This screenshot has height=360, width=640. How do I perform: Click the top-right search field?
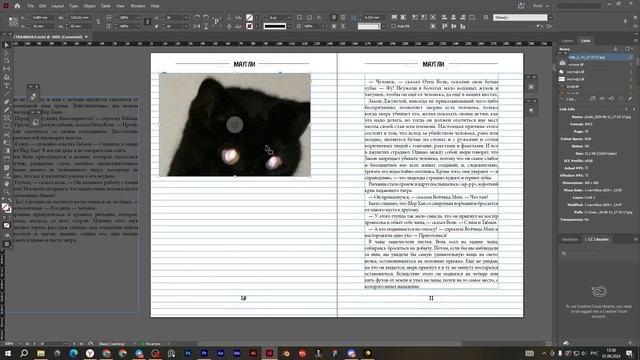pos(579,6)
